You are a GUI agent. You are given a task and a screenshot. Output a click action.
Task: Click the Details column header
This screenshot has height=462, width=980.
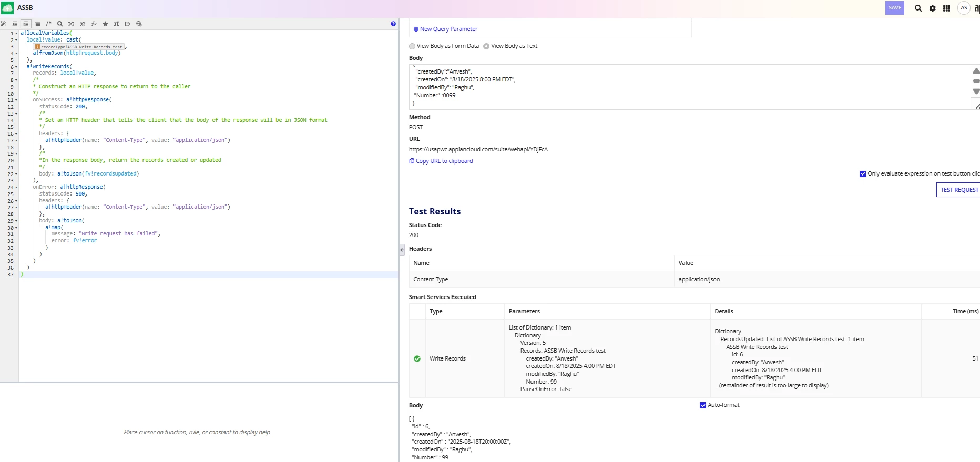click(x=724, y=311)
